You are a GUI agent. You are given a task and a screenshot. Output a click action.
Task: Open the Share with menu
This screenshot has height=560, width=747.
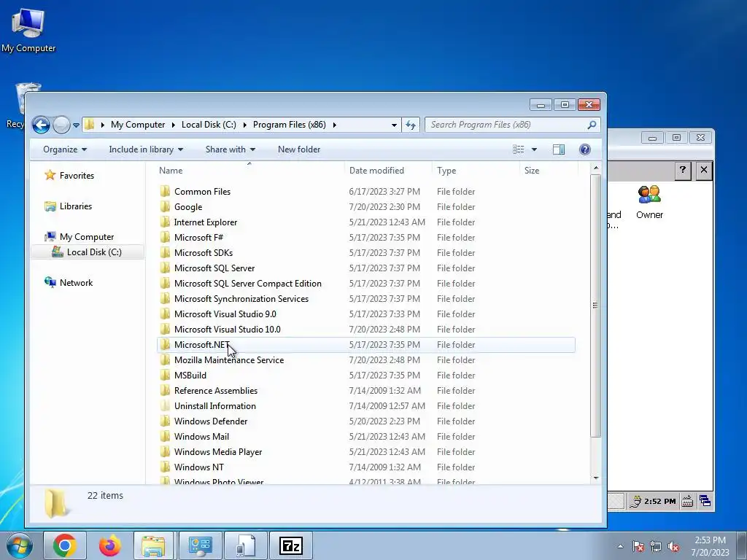(230, 149)
